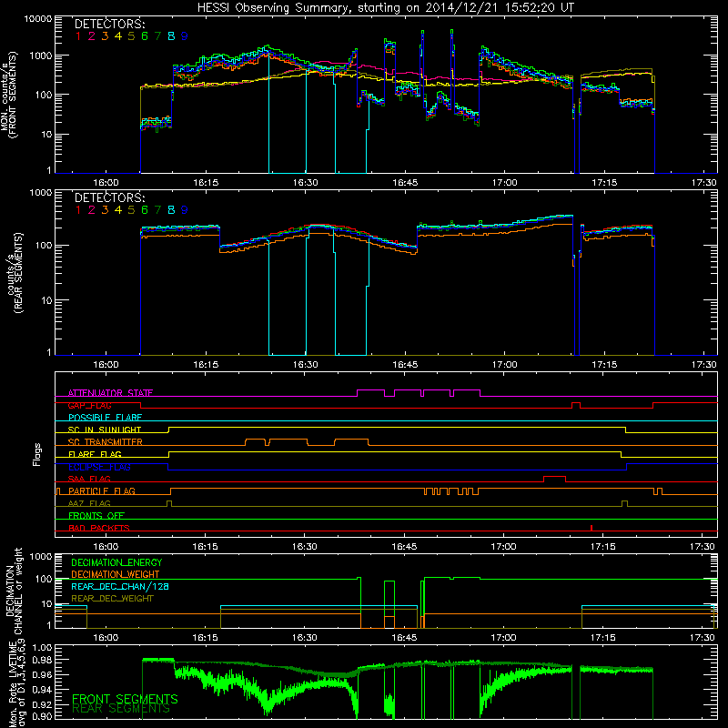Screen dimensions: 728x728
Task: Select detector 9 in the front segments legend
Action: click(x=185, y=36)
